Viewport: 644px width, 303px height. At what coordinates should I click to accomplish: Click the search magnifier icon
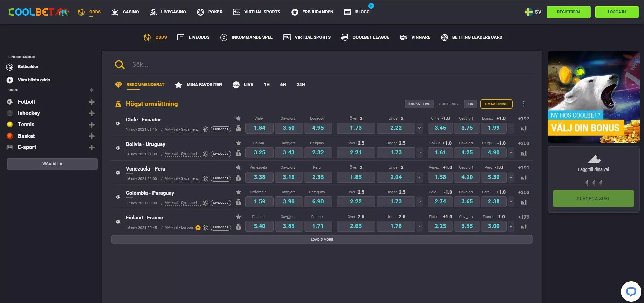pos(120,64)
